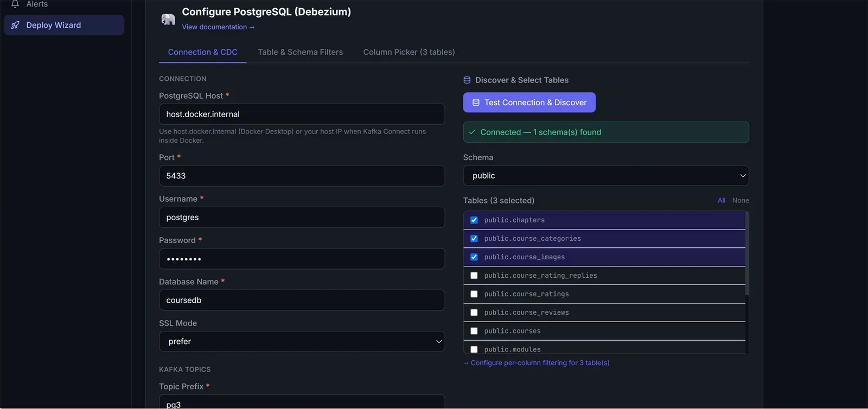Switch to the Connection & CDC tab

(x=203, y=52)
